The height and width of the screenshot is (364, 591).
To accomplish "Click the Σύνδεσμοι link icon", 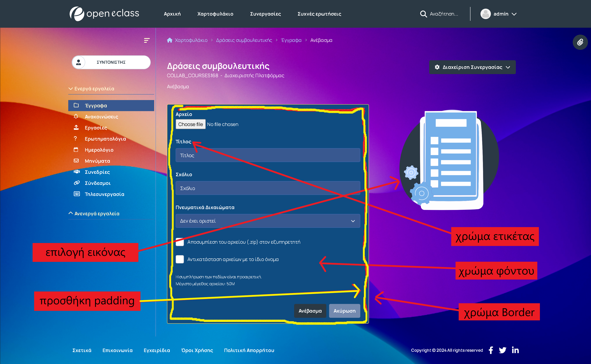I will point(77,183).
